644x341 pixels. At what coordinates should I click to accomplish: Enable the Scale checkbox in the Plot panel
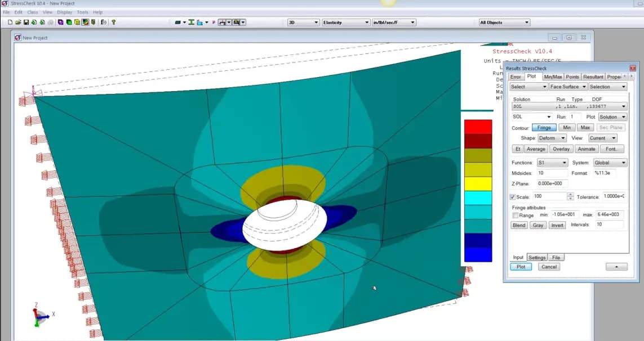point(513,196)
